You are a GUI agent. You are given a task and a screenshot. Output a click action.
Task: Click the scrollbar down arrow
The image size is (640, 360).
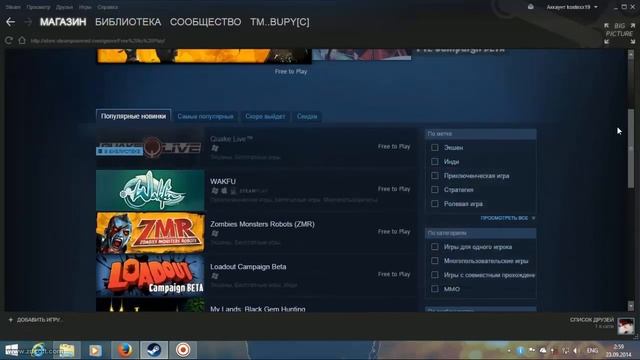point(631,306)
